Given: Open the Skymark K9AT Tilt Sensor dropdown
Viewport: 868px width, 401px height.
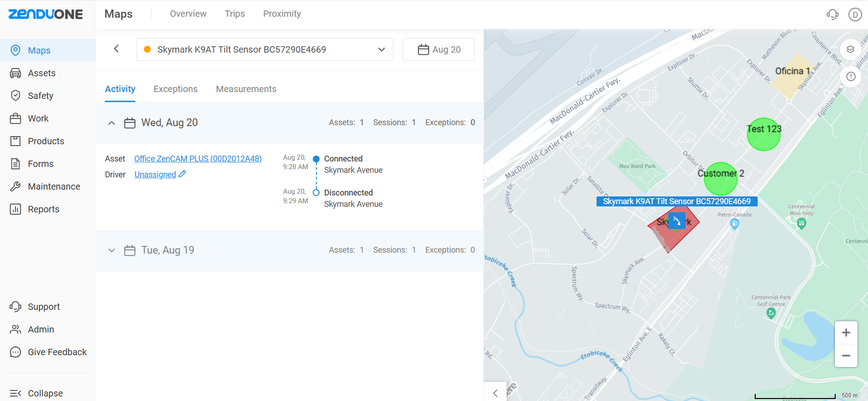Looking at the screenshot, I should pos(265,49).
